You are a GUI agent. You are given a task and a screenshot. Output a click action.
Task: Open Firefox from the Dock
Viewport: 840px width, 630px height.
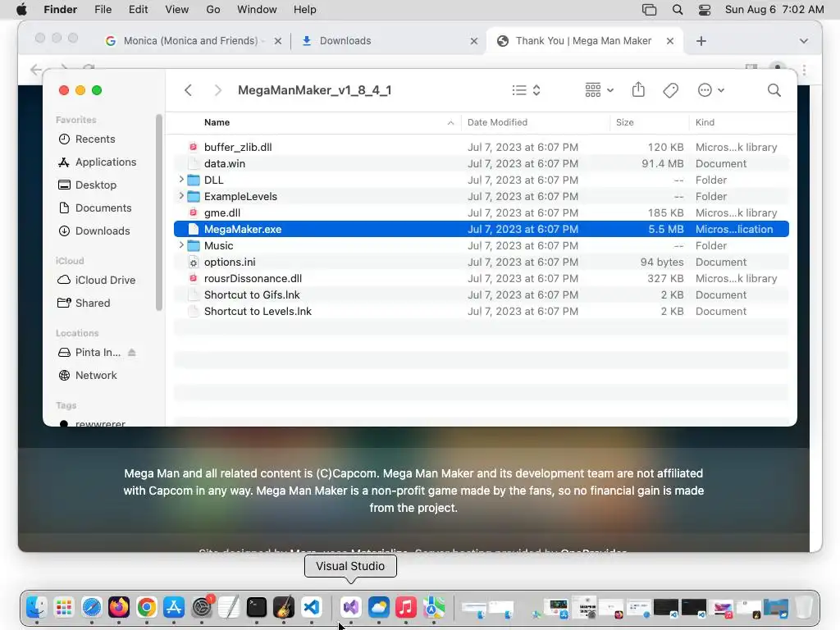pyautogui.click(x=119, y=607)
